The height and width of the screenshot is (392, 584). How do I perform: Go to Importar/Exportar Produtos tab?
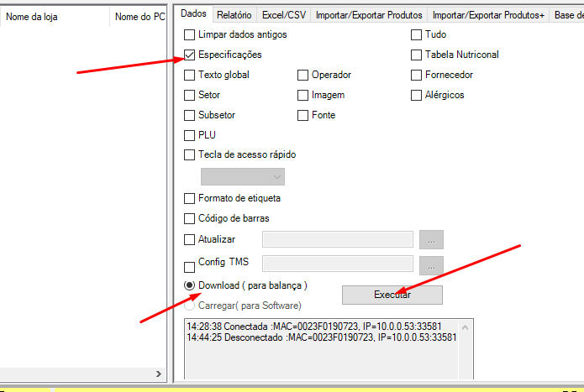368,14
